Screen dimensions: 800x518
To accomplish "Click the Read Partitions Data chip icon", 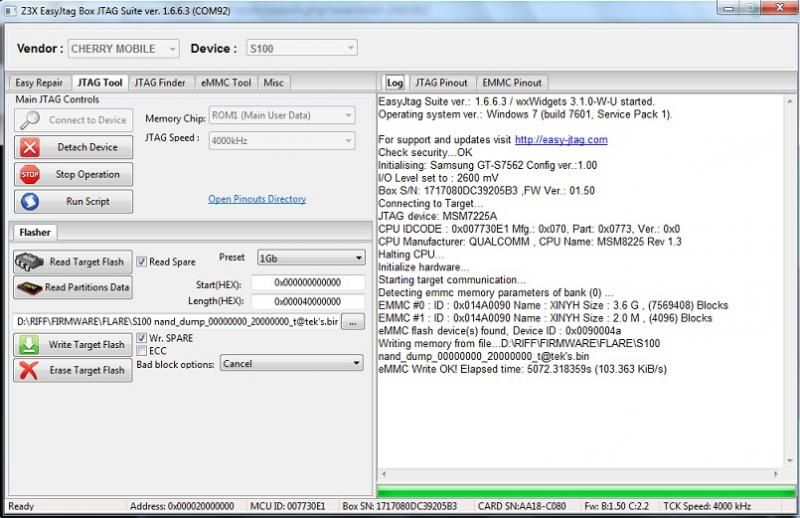I will click(30, 288).
